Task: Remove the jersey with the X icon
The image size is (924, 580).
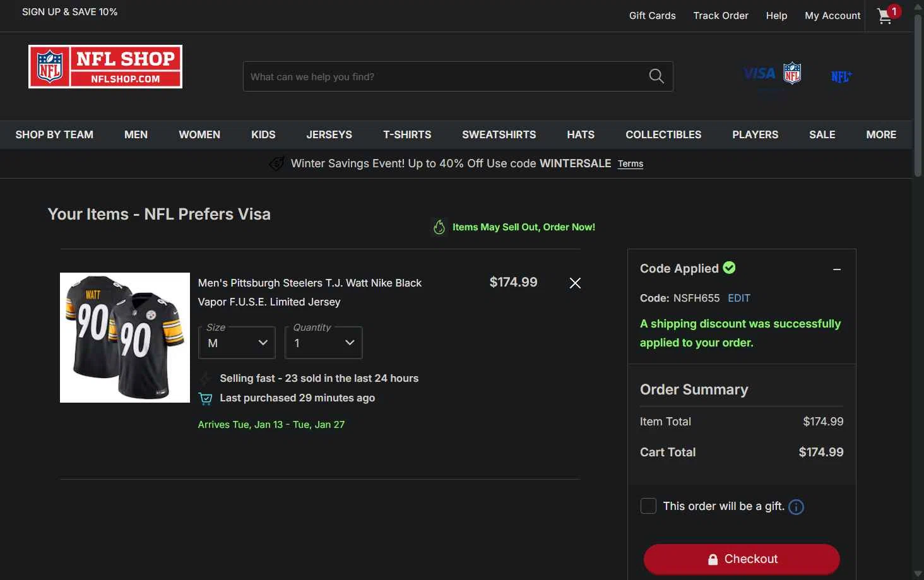Action: coord(575,283)
